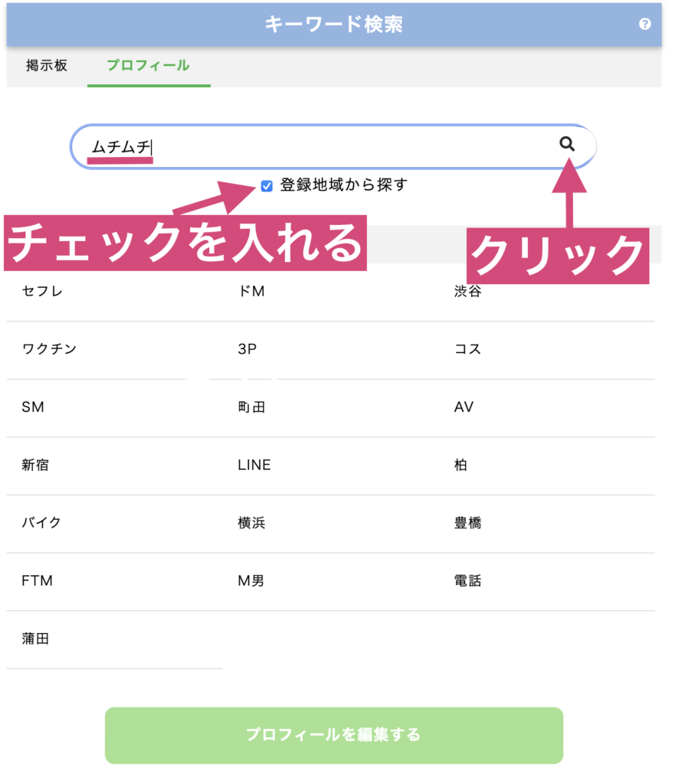Click the 柏 keyword link
Screen dimensions: 675x784
(460, 465)
